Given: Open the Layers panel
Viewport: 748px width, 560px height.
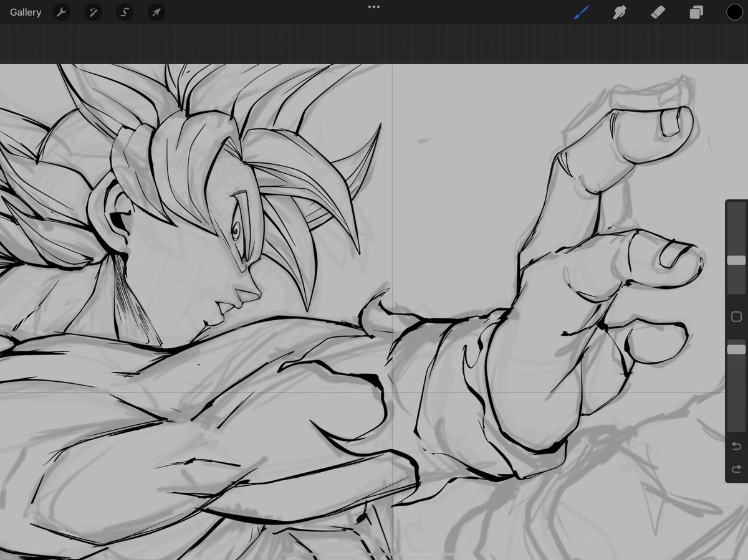Looking at the screenshot, I should pyautogui.click(x=696, y=12).
